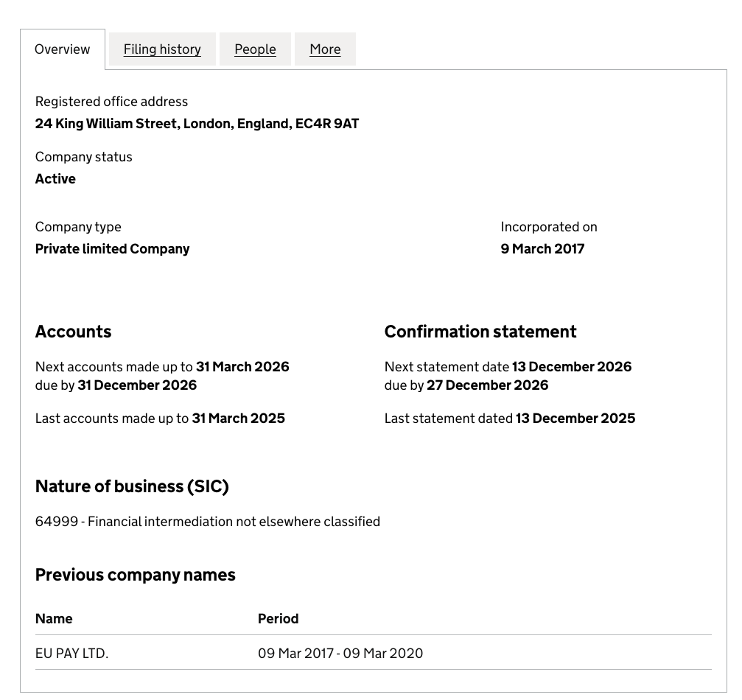Image resolution: width=742 pixels, height=700 pixels.
Task: Click the SIC code 64999 description
Action: (208, 522)
